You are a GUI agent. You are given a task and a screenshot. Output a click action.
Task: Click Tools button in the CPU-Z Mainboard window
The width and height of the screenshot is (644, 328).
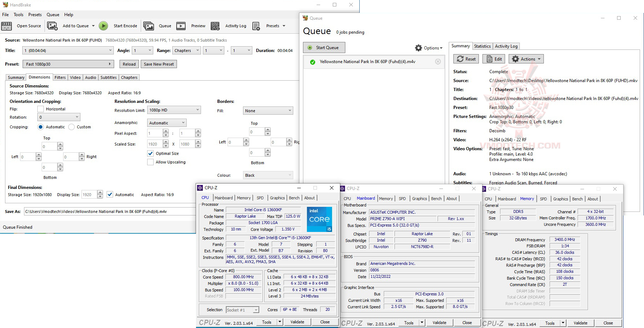point(409,323)
